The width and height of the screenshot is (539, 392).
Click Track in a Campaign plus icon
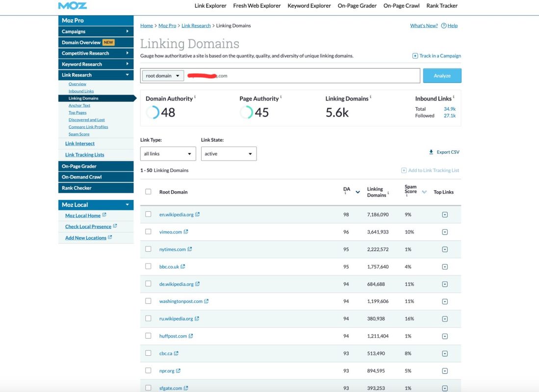pyautogui.click(x=415, y=56)
